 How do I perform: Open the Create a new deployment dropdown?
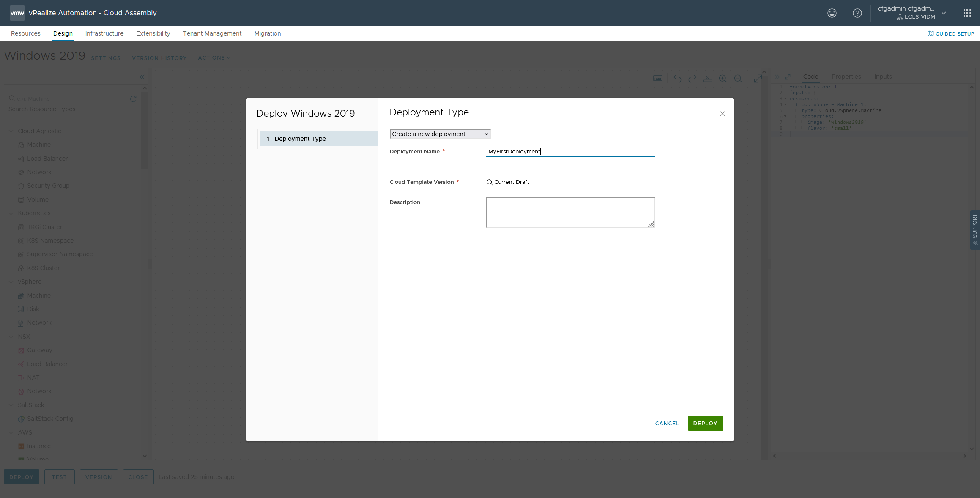click(x=440, y=134)
